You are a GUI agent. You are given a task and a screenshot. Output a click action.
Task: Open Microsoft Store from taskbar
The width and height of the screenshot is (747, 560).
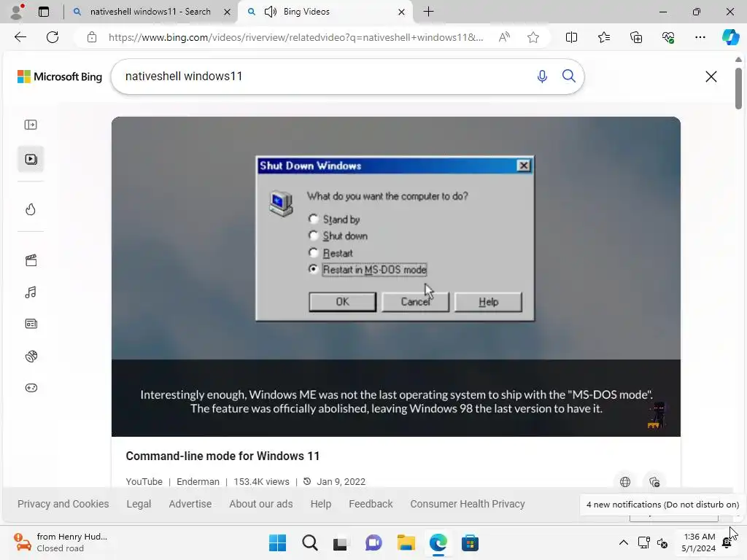[x=470, y=542]
